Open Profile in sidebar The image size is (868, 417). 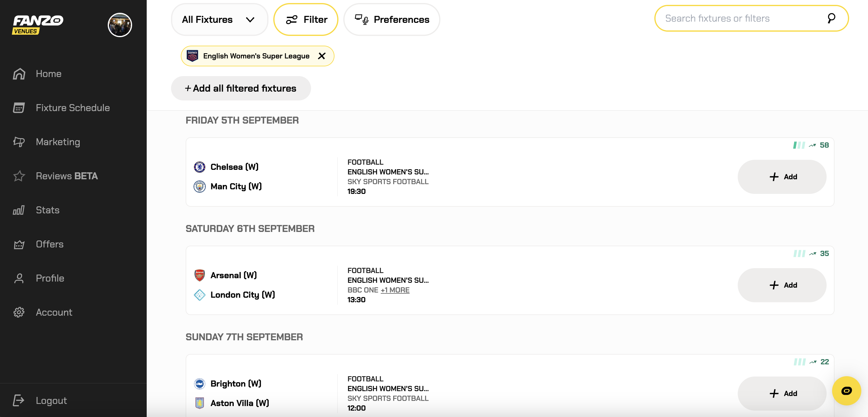(50, 278)
